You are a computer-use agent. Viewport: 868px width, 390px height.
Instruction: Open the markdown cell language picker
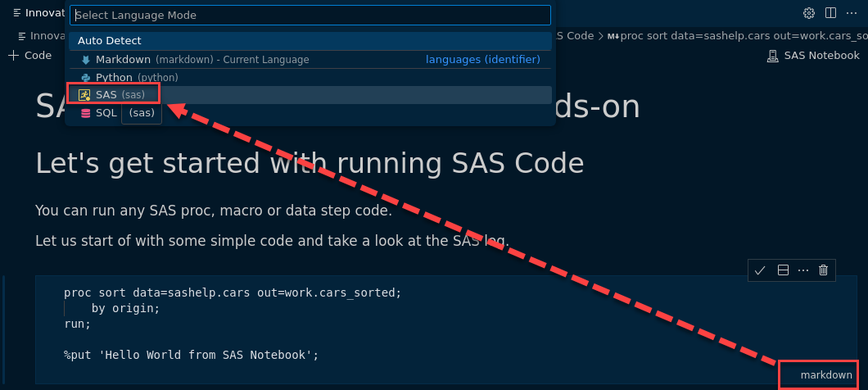pyautogui.click(x=826, y=374)
